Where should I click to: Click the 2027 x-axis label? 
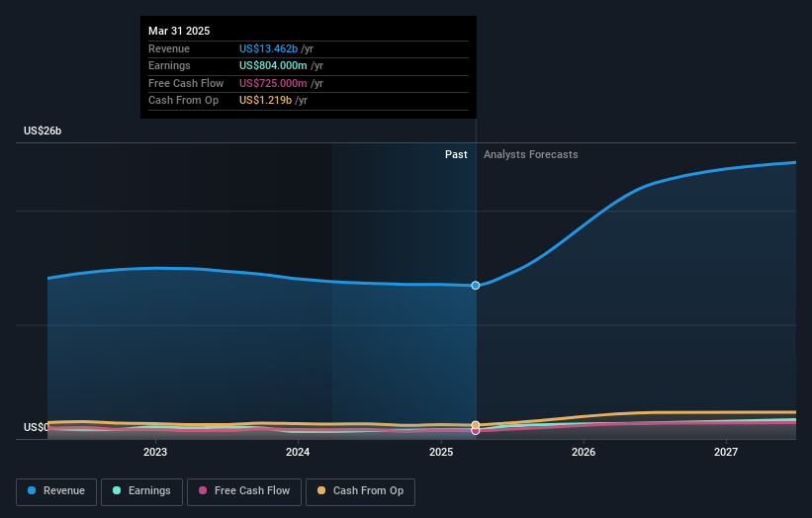coord(726,452)
